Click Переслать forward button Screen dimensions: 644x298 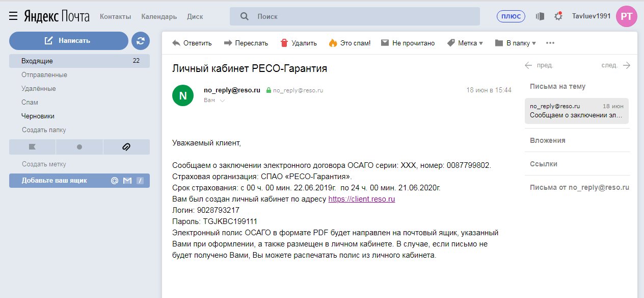(x=246, y=43)
